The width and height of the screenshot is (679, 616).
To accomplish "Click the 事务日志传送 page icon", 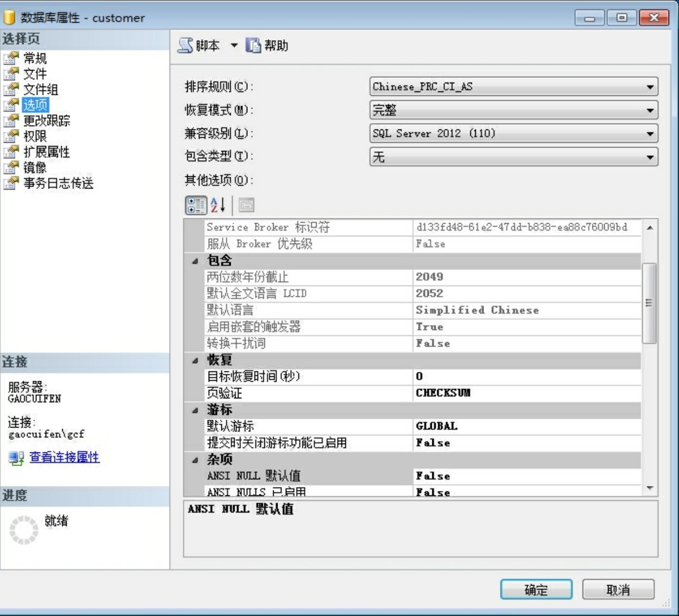I will tap(11, 183).
